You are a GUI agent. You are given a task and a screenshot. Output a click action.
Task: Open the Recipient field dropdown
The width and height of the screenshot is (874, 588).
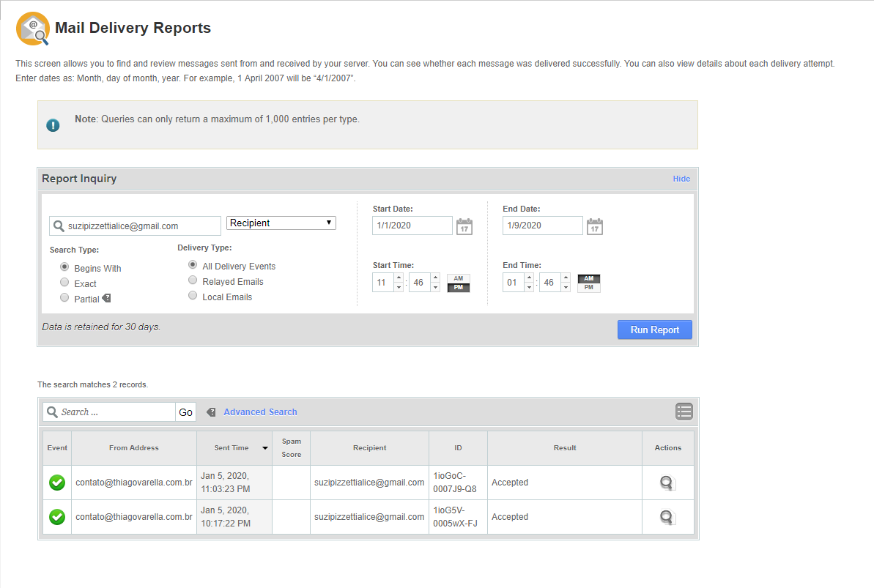[281, 223]
